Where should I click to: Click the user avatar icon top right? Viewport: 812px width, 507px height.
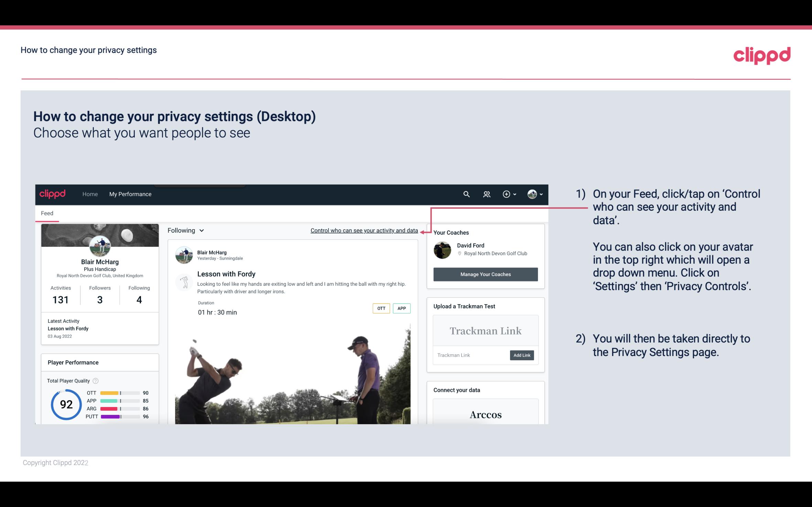(x=532, y=194)
